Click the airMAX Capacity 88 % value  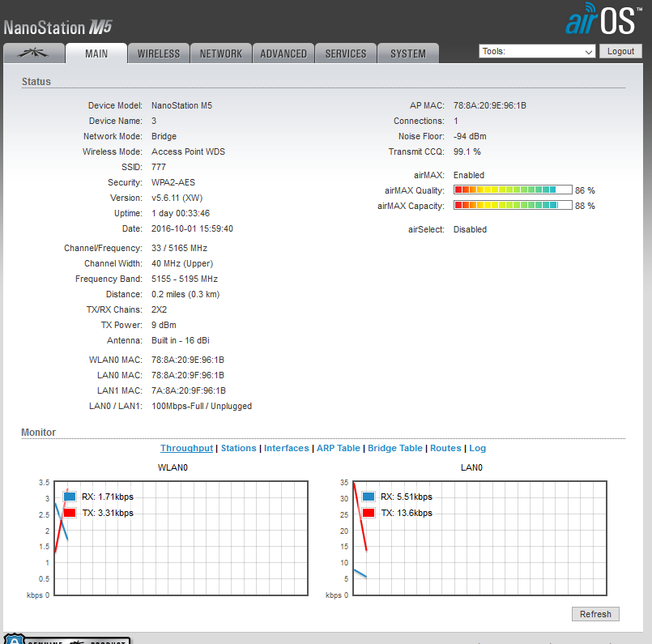coord(585,206)
